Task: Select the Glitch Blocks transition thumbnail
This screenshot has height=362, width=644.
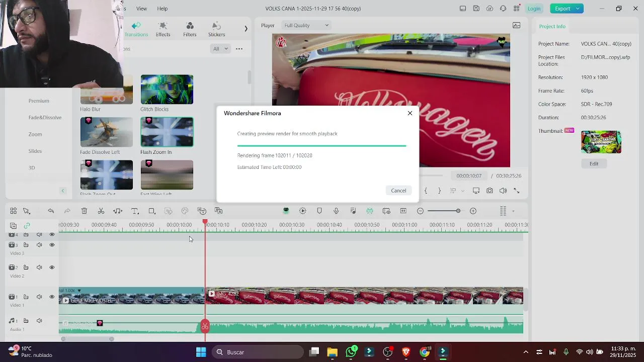Action: [x=167, y=89]
